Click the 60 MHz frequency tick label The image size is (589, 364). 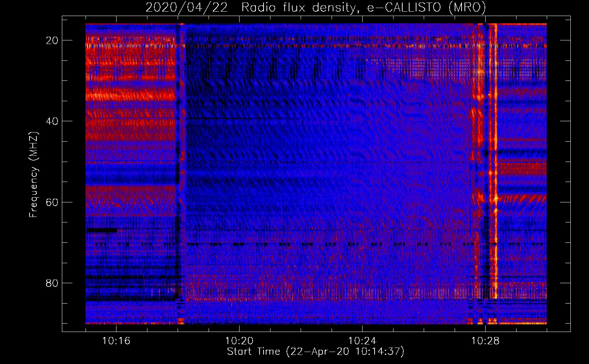(x=52, y=202)
